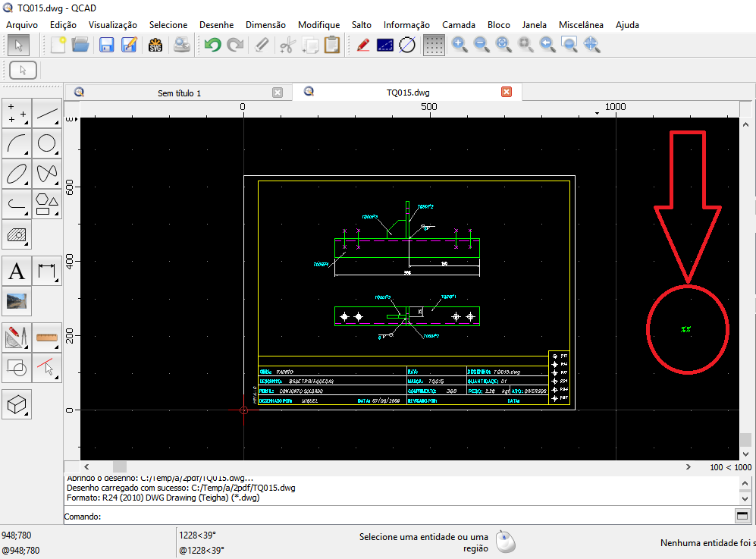Viewport: 756px width, 559px height.
Task: Open the Edição menu
Action: tap(63, 24)
